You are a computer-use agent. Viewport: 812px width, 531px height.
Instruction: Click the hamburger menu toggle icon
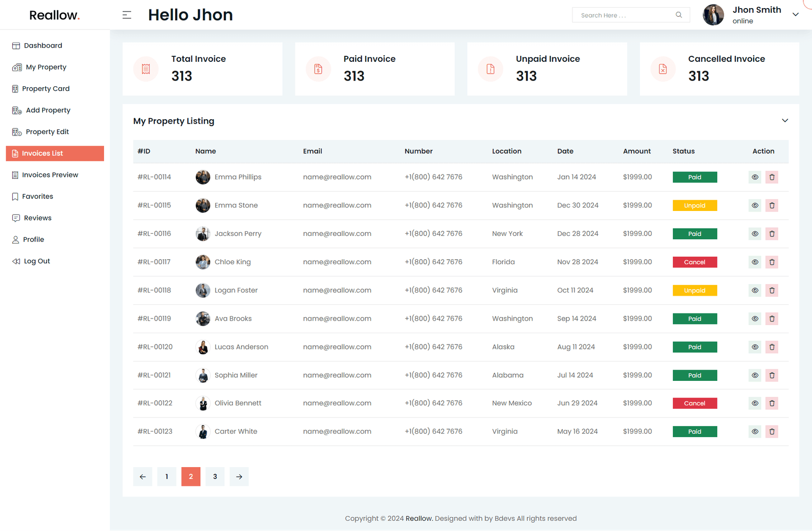click(x=127, y=15)
